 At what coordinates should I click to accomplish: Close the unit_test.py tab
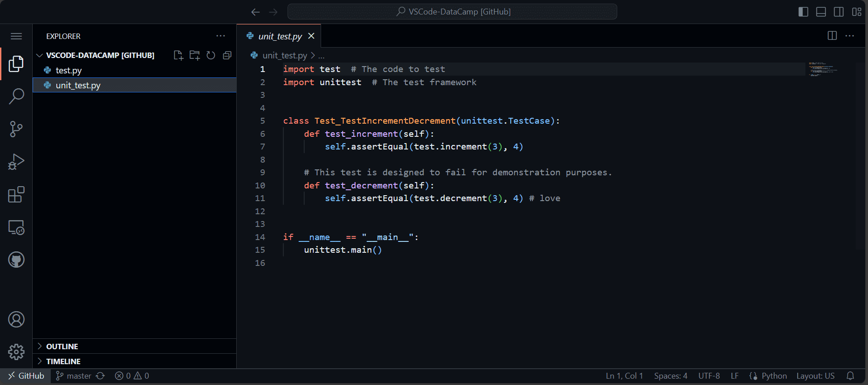(x=311, y=36)
